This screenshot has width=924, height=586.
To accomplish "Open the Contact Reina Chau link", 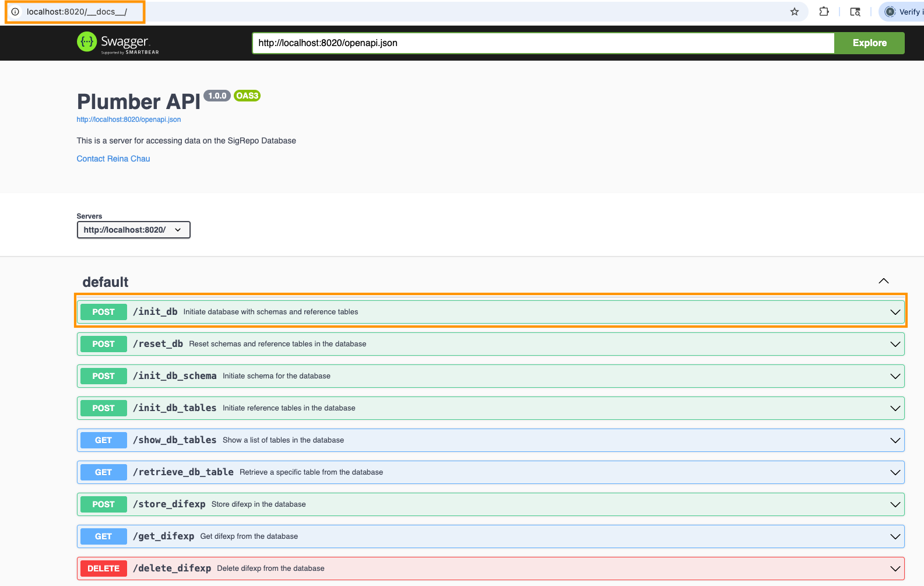I will point(113,159).
